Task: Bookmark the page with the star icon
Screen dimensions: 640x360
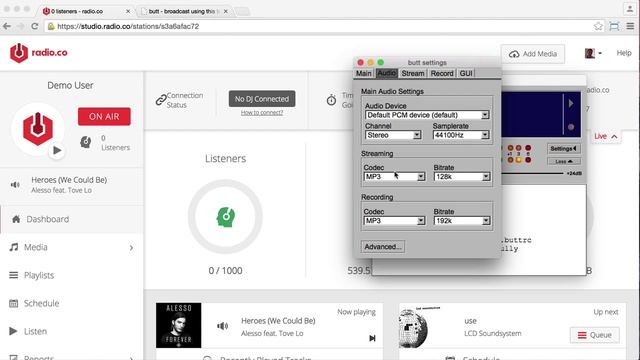Action: (598, 26)
